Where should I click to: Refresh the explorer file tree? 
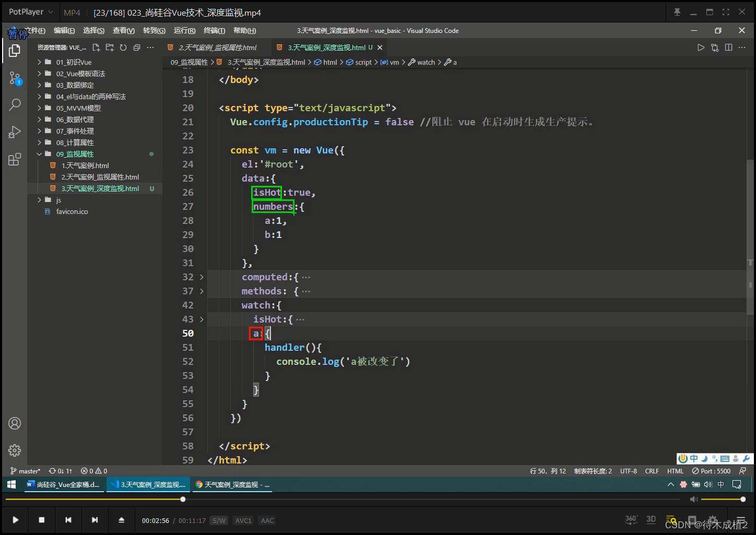click(123, 47)
